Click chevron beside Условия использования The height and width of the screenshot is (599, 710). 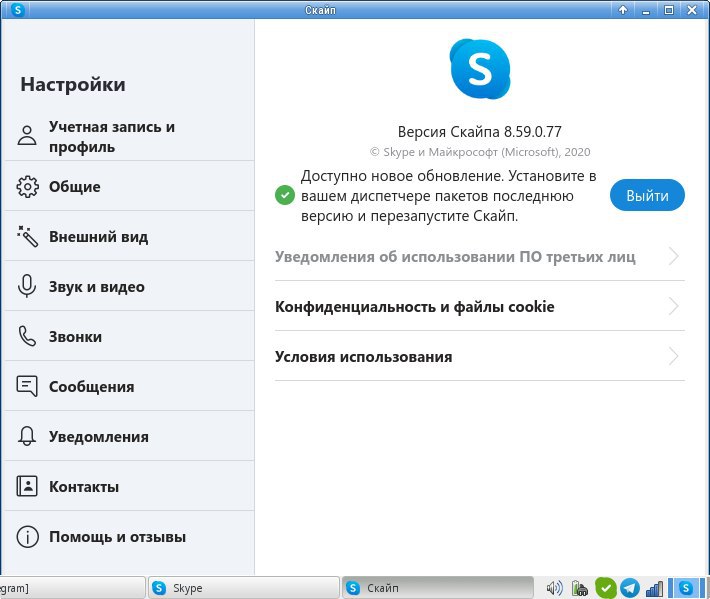[674, 356]
